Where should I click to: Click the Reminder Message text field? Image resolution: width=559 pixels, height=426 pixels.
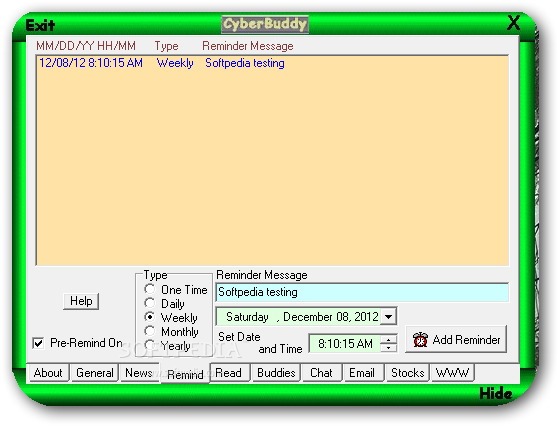(x=362, y=292)
